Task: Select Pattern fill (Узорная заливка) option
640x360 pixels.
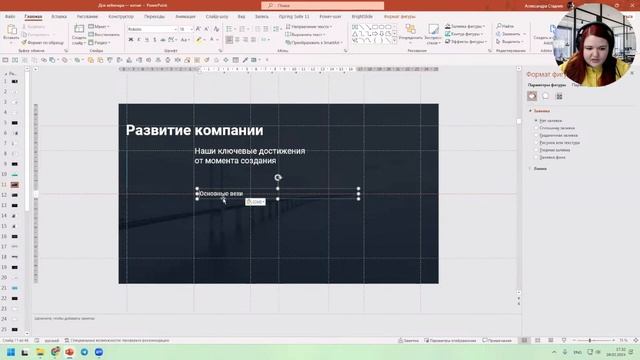Action: [x=553, y=150]
